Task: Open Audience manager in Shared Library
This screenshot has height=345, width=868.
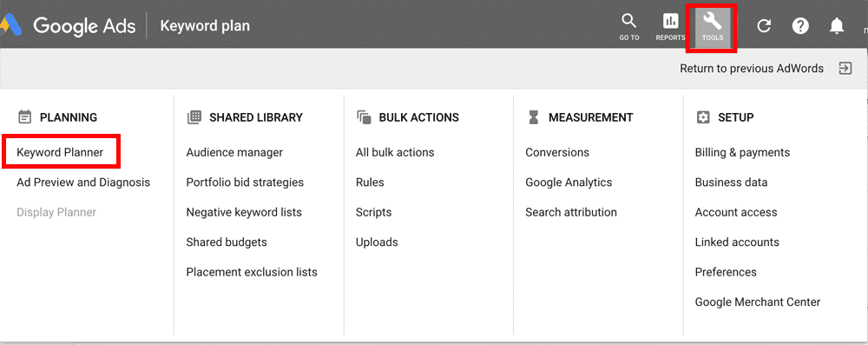Action: coord(234,152)
